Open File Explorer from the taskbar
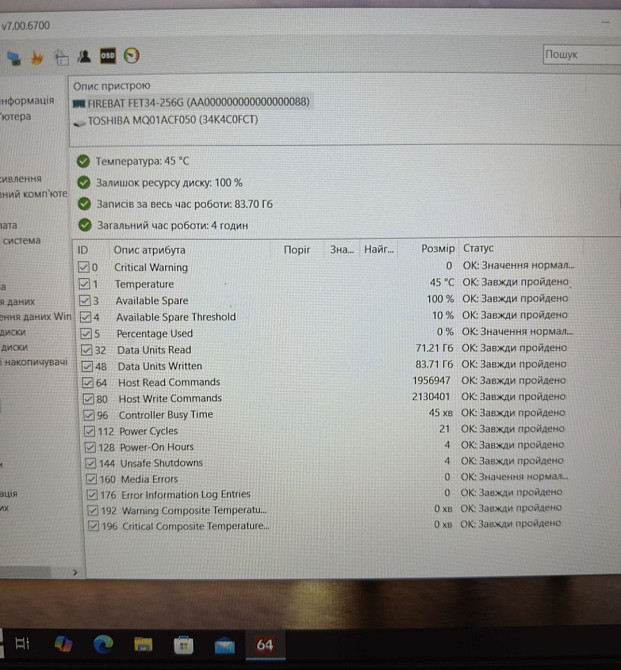Viewport: 621px width, 670px height. click(x=144, y=644)
